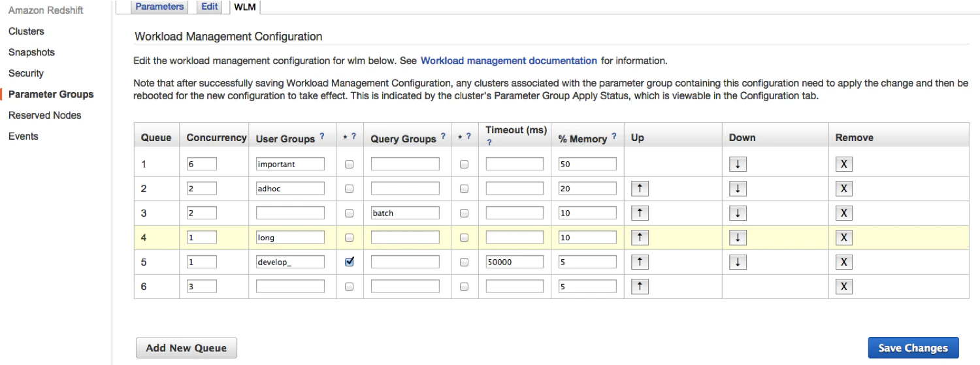Screen dimensions: 980x365
Task: Enable query group wildcard for queue 1
Action: tap(464, 165)
